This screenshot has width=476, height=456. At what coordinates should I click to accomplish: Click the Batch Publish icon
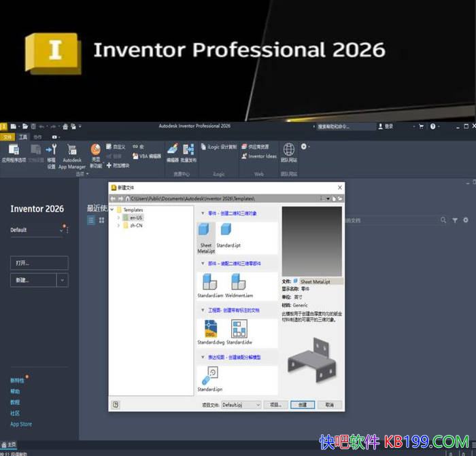pyautogui.click(x=188, y=153)
